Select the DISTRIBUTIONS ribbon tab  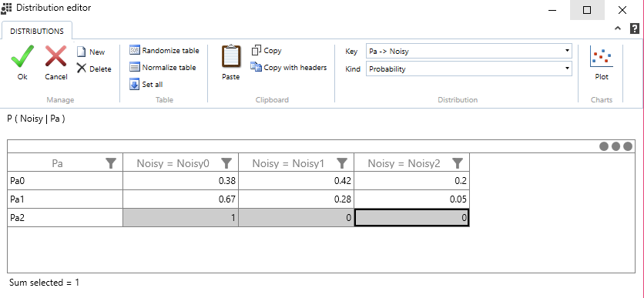pos(36,32)
